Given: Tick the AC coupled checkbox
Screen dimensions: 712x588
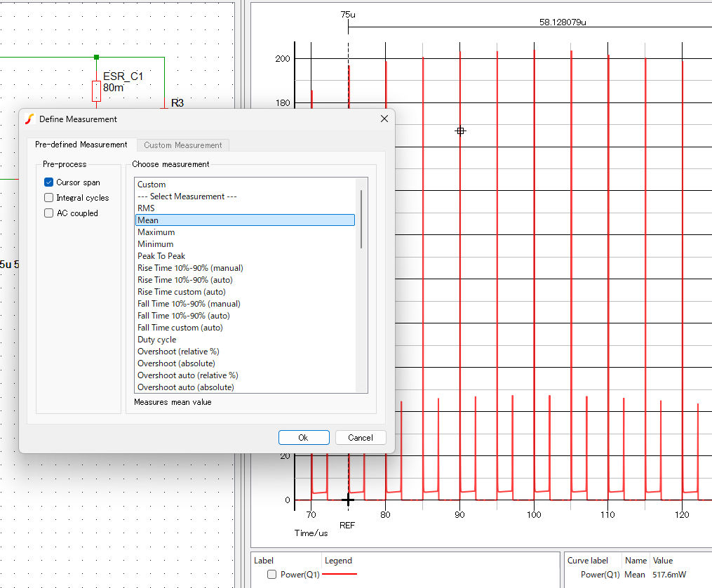Looking at the screenshot, I should [49, 213].
